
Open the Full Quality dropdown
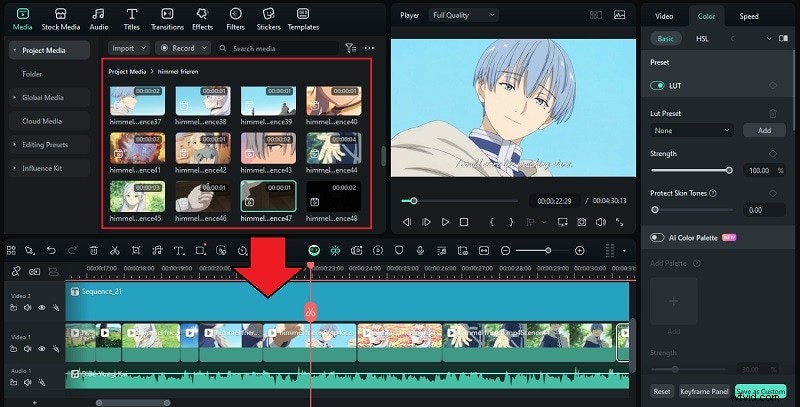464,15
